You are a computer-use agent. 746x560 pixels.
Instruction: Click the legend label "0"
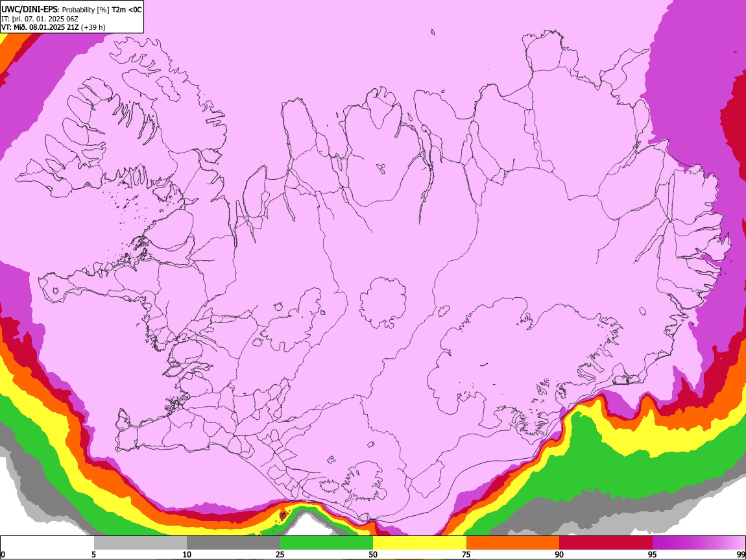(x=3, y=554)
